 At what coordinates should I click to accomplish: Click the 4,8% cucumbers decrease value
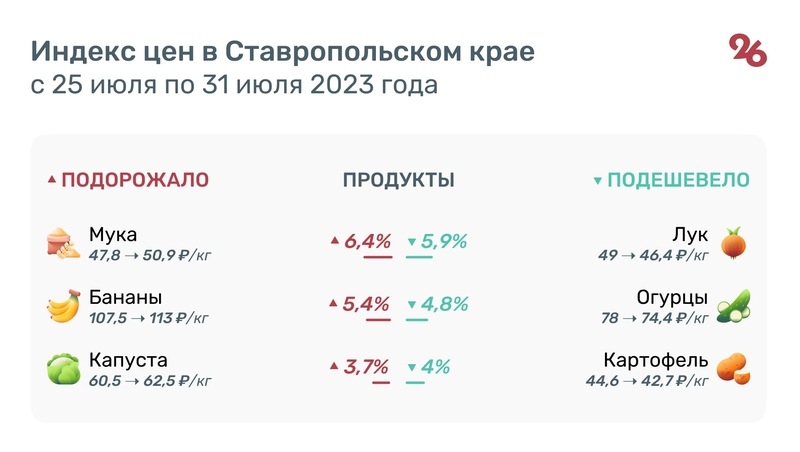(445, 304)
